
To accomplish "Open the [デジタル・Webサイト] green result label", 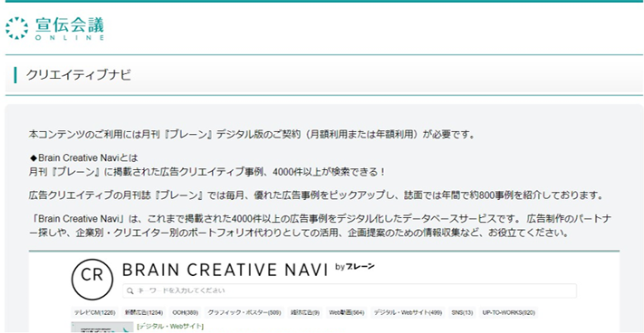I will (170, 326).
